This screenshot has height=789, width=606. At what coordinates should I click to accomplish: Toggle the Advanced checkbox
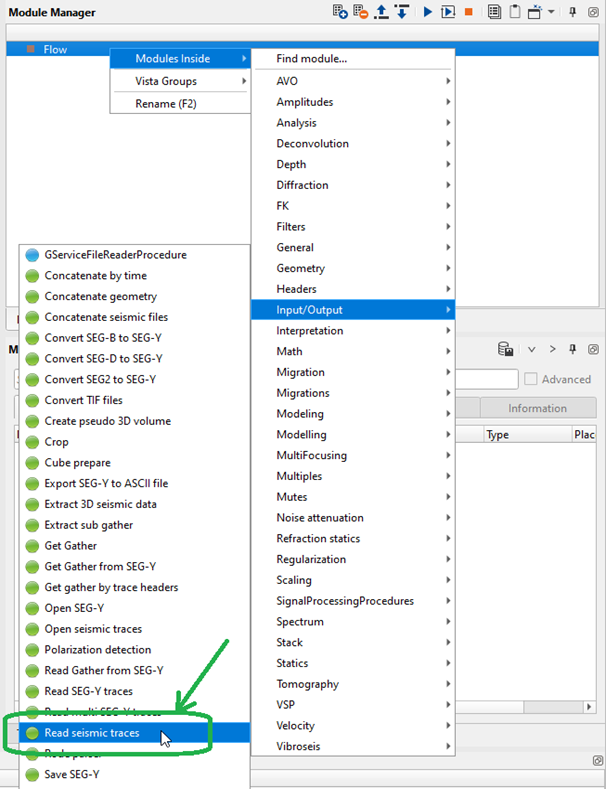531,379
